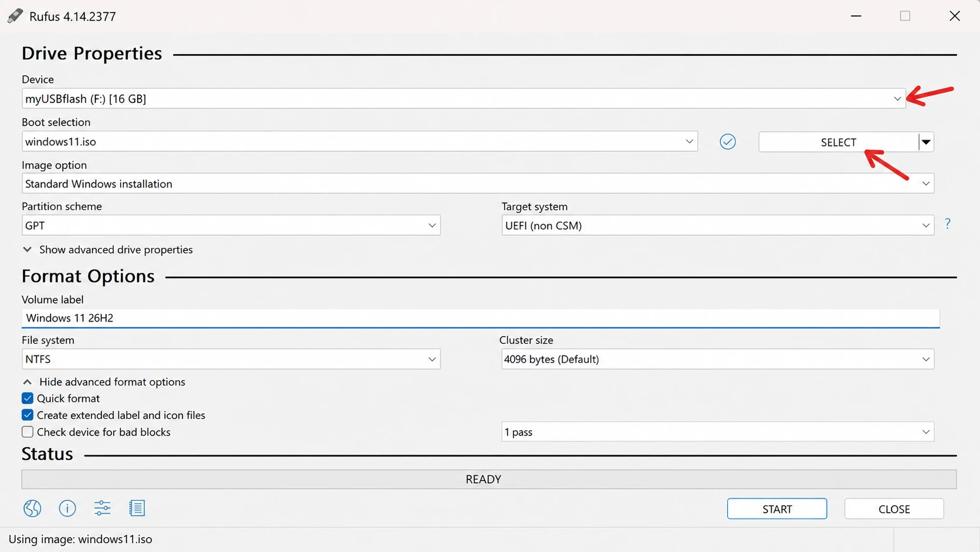Toggle the Quick format checkbox
The width and height of the screenshot is (980, 552).
(x=28, y=398)
